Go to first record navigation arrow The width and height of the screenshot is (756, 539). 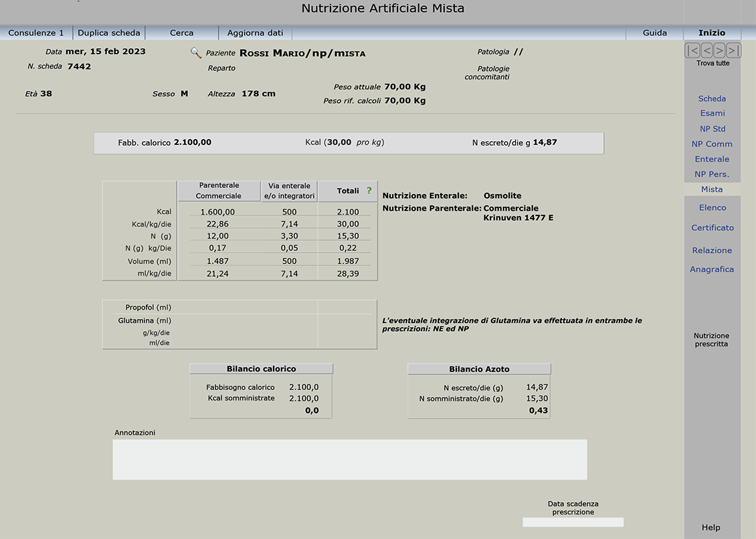[692, 50]
